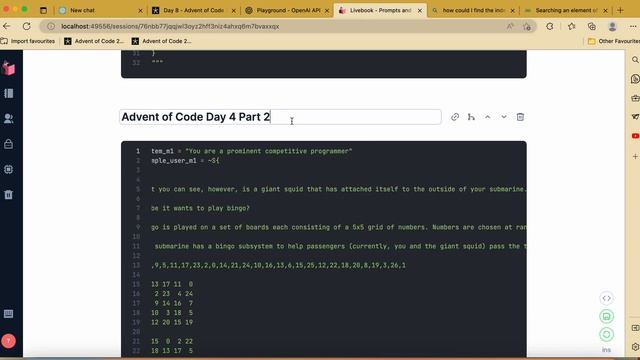
Task: Open browser extensions icon
Action: coord(550,27)
